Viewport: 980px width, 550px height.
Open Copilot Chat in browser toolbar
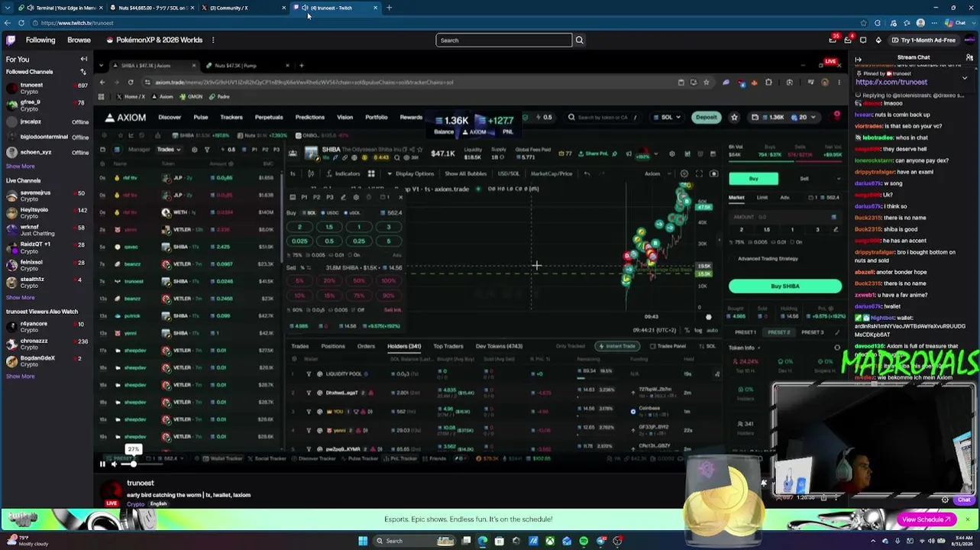click(955, 23)
